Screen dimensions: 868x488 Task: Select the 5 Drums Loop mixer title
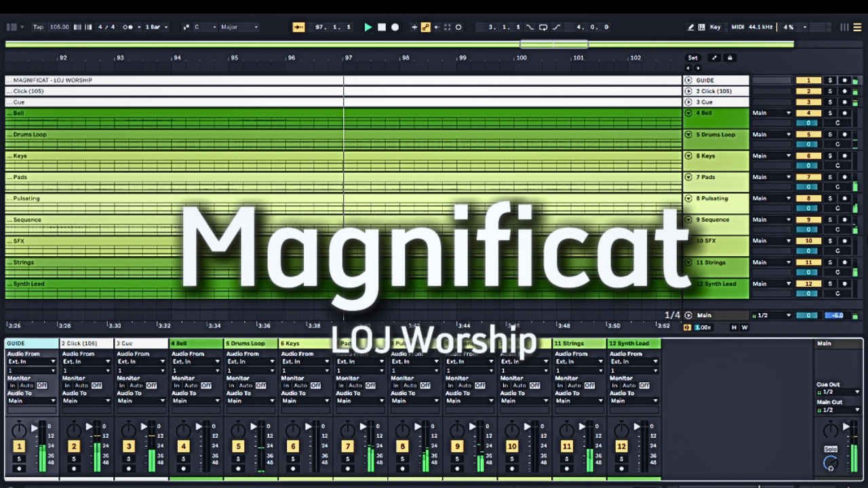pyautogui.click(x=251, y=344)
